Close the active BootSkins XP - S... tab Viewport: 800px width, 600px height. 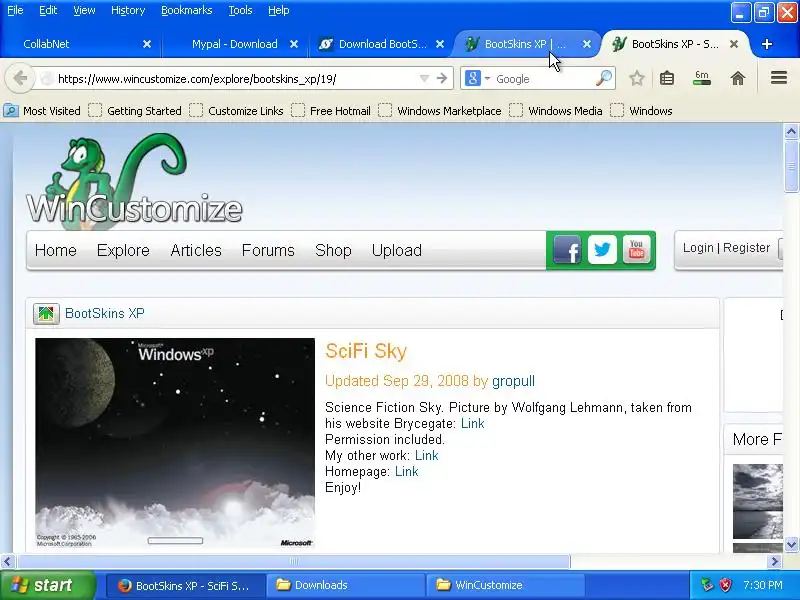pyautogui.click(x=734, y=44)
